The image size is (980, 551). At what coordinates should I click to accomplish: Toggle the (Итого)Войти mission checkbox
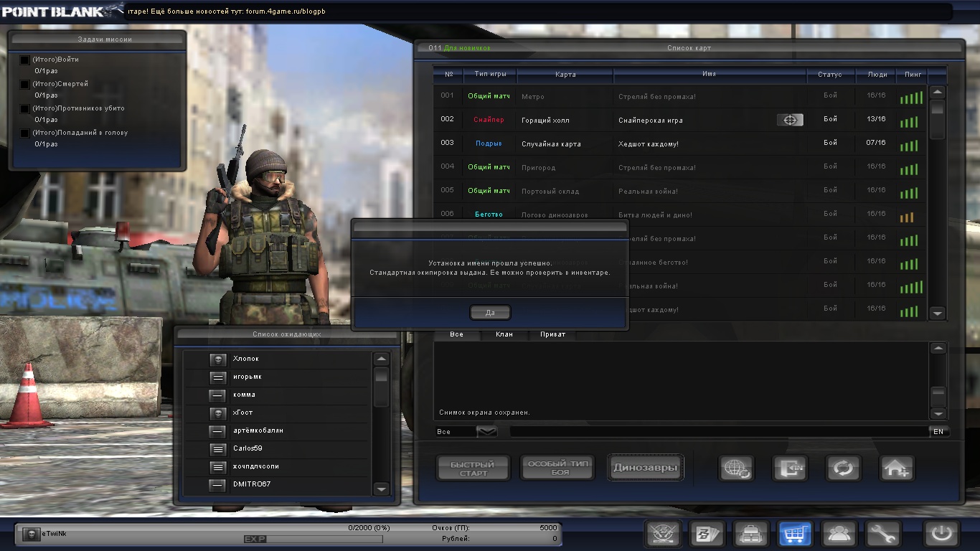pos(25,60)
